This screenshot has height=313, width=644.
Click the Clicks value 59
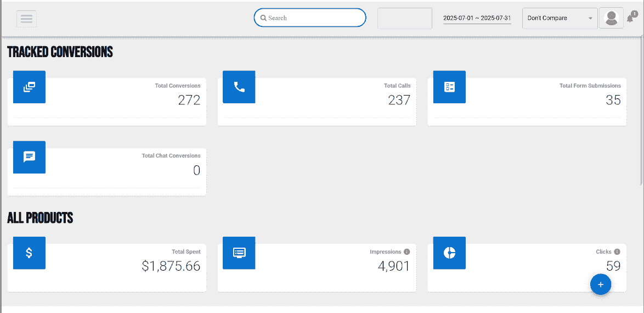(x=613, y=266)
